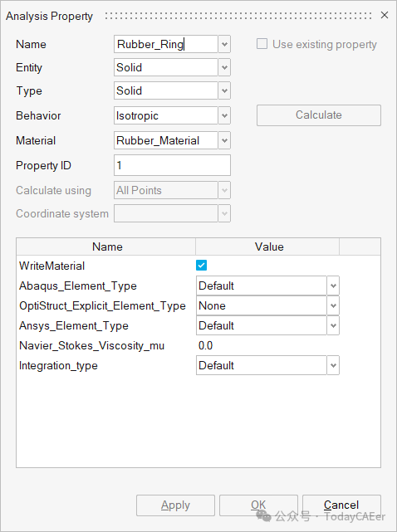Image resolution: width=397 pixels, height=532 pixels.
Task: Open the OptiStruct_Explicit_Element_Type dropdown
Action: (333, 305)
